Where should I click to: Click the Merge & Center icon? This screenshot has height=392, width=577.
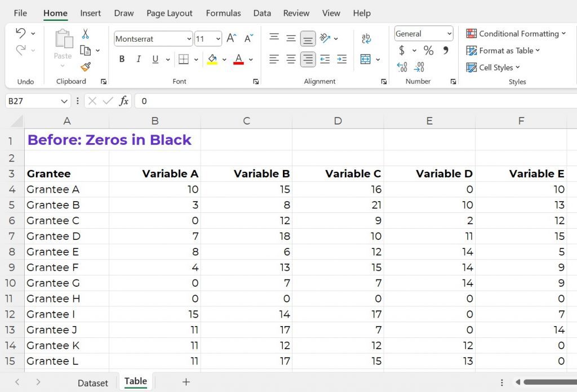point(365,59)
